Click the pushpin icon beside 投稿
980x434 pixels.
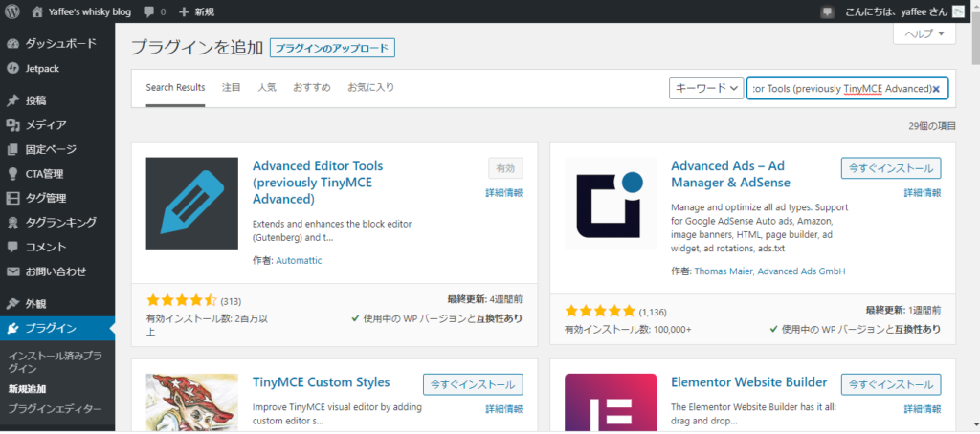point(12,100)
